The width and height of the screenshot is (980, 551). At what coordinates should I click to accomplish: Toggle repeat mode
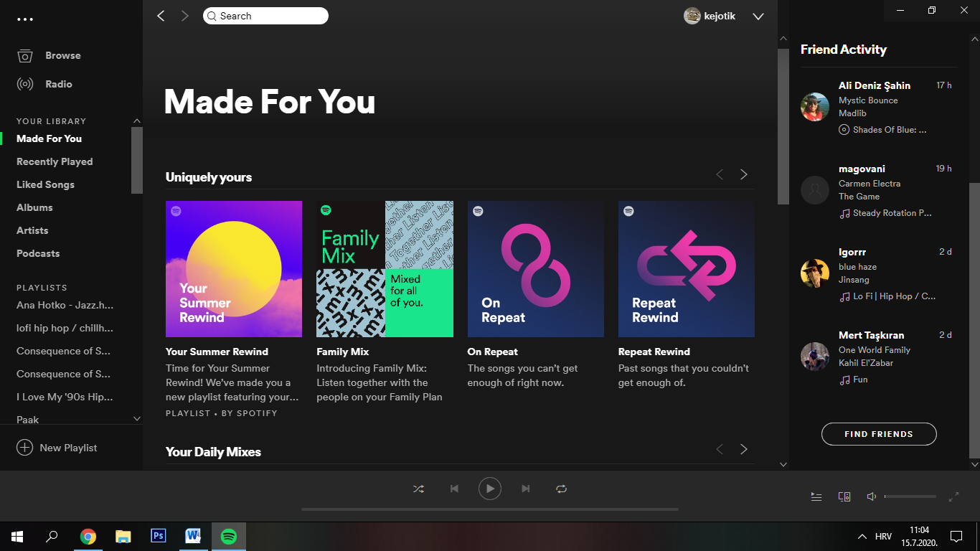pos(562,489)
